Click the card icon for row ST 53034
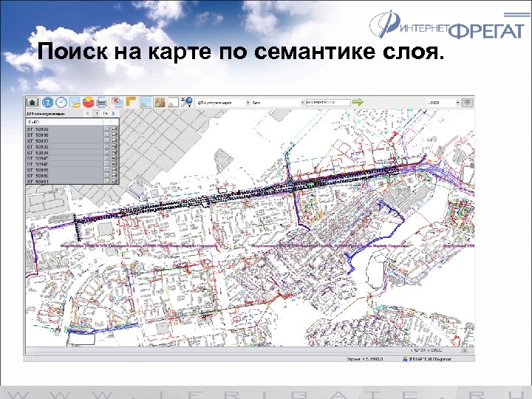Image resolution: width=532 pixels, height=399 pixels. click(x=115, y=152)
